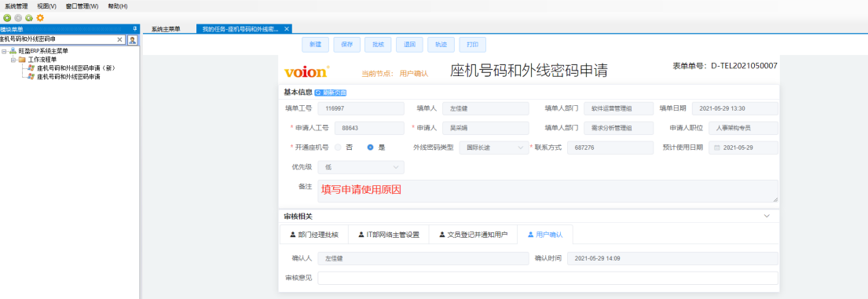This screenshot has height=299, width=868.
Task: Click the 旺盈ERP系统主菜单 network icon
Action: 13,51
